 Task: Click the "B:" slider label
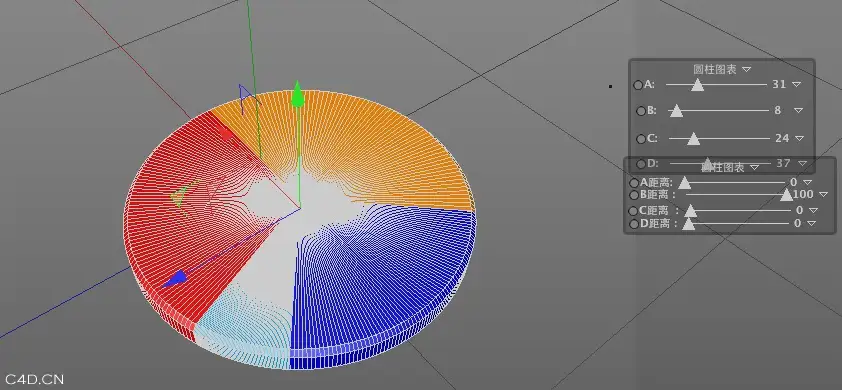(652, 111)
